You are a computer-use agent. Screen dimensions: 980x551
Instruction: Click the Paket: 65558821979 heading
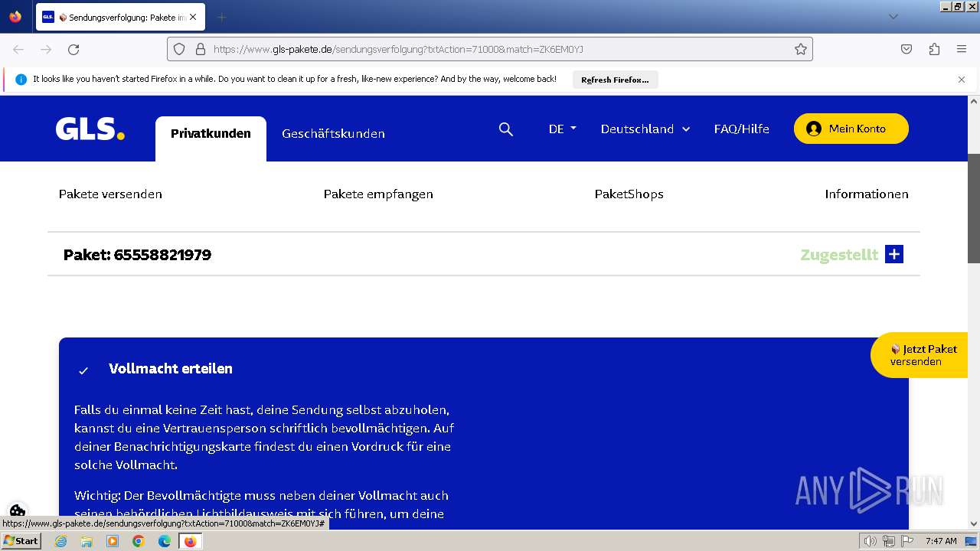pyautogui.click(x=137, y=255)
